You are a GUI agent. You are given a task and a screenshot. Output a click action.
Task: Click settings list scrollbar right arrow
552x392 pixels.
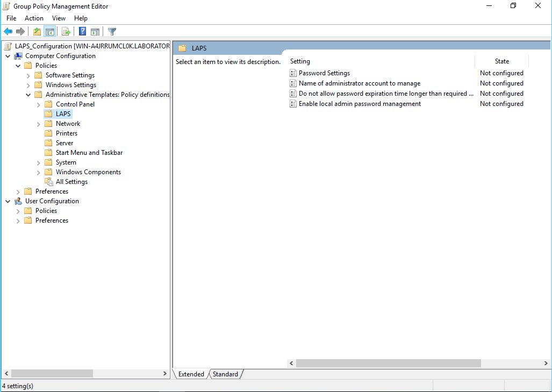(x=546, y=363)
